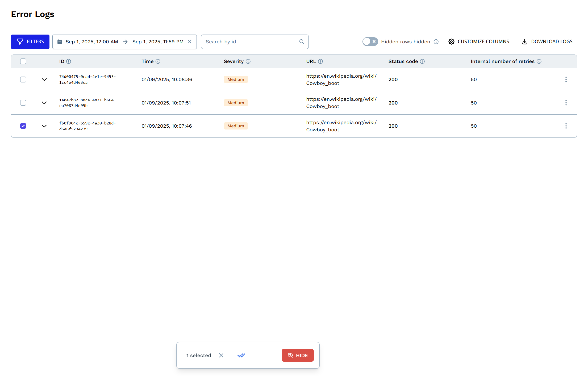Click the info icon beside Status code header
The height and width of the screenshot is (376, 588).
pos(422,61)
